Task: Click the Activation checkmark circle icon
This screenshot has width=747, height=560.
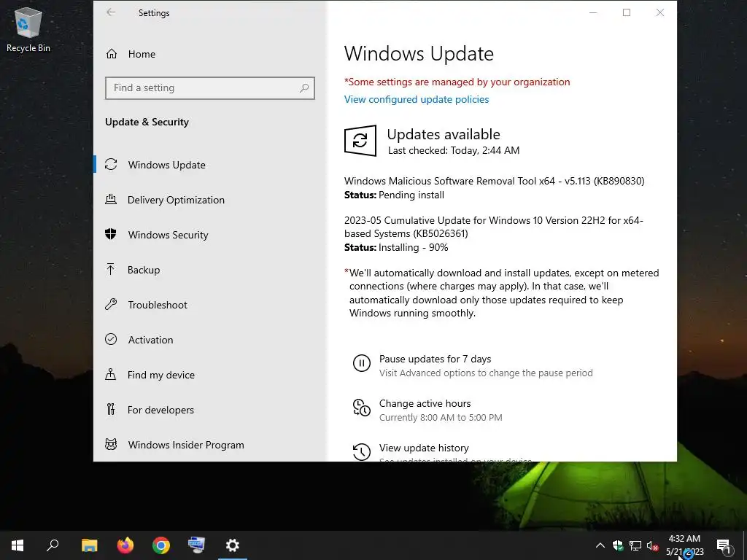Action: (x=111, y=339)
